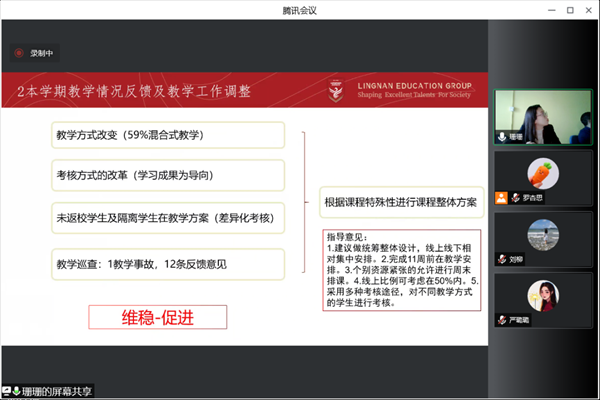Click the red recording indicator dot
This screenshot has width=600, height=400.
pyautogui.click(x=17, y=53)
